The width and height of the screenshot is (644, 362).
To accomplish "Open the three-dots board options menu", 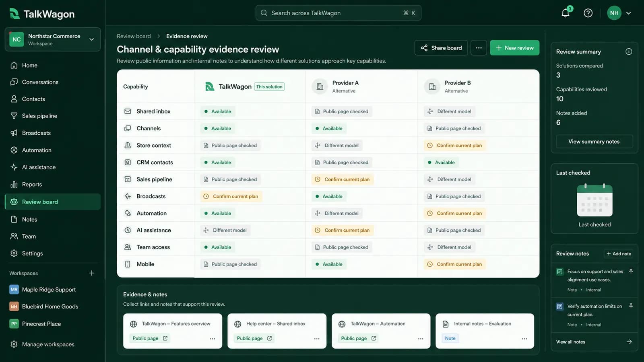I will 479,48.
